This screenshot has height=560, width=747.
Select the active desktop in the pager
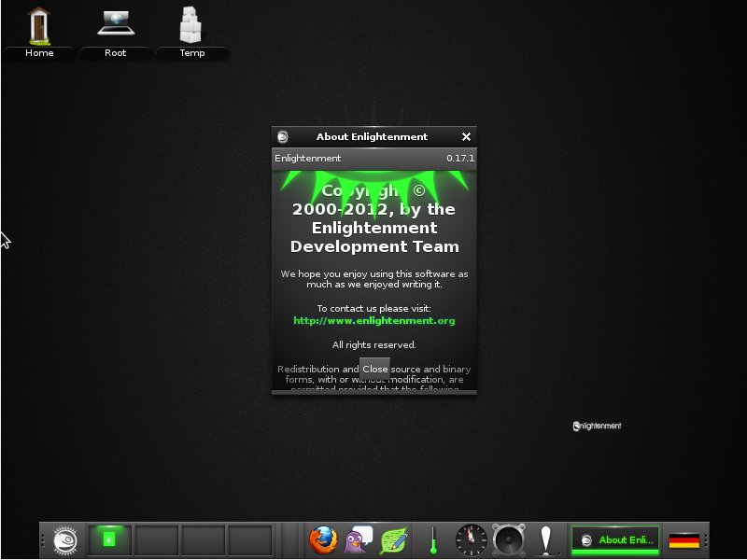click(110, 539)
